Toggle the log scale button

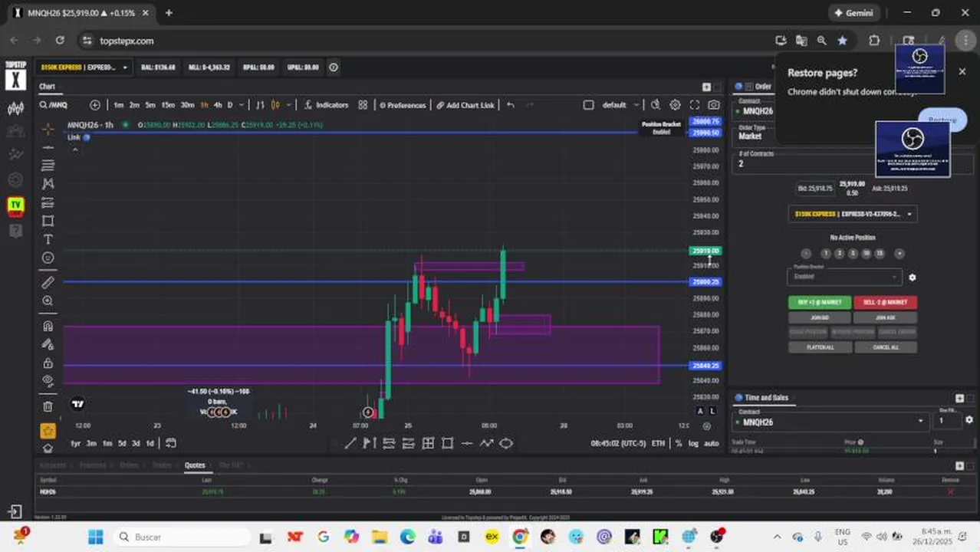[x=693, y=443]
